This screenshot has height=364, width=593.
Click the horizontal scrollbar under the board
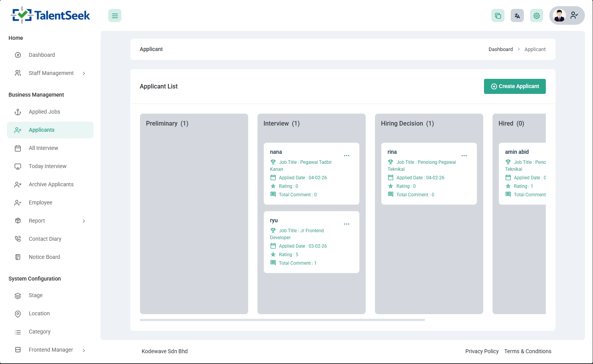click(x=282, y=320)
